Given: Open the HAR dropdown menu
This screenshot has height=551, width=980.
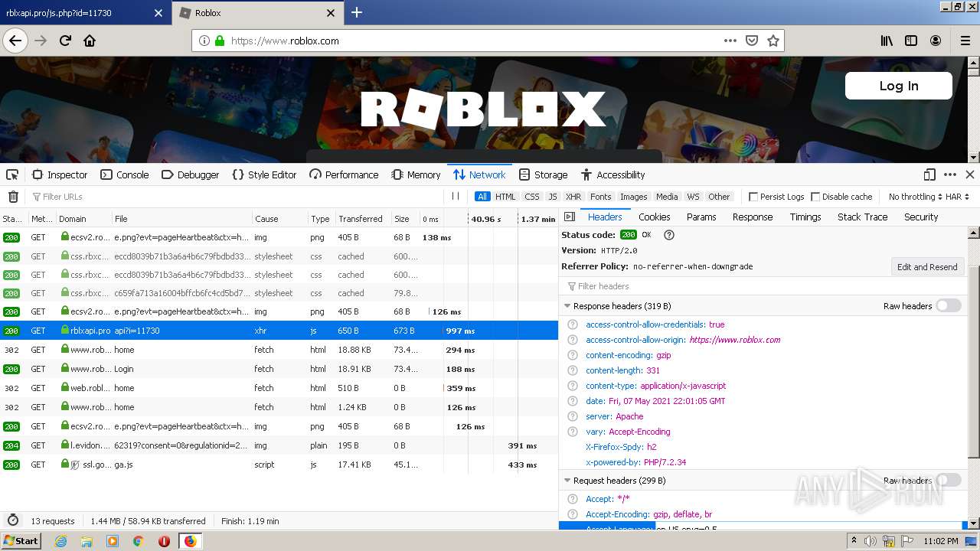Looking at the screenshot, I should 957,197.
